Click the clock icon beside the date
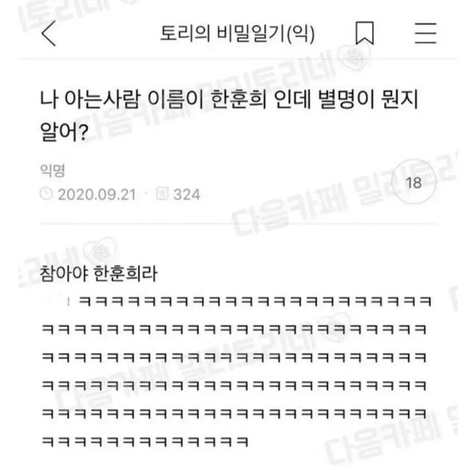The height and width of the screenshot is (470, 476). (x=46, y=194)
